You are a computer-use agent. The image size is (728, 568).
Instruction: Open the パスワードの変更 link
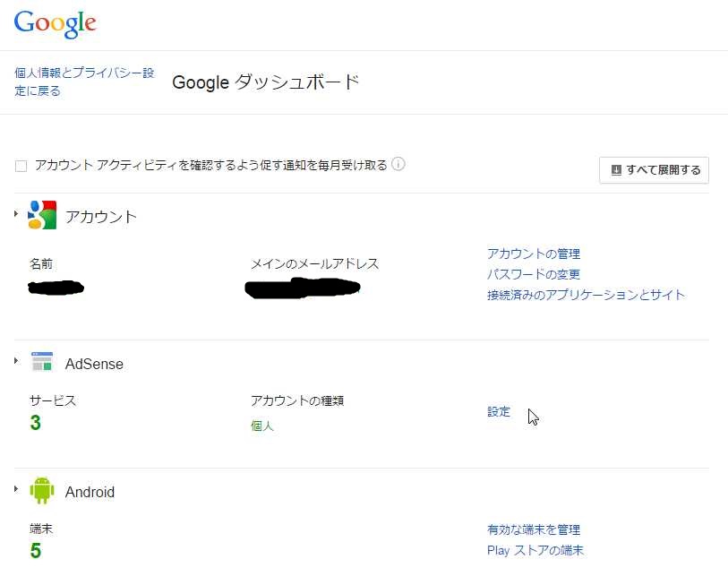pyautogui.click(x=534, y=274)
